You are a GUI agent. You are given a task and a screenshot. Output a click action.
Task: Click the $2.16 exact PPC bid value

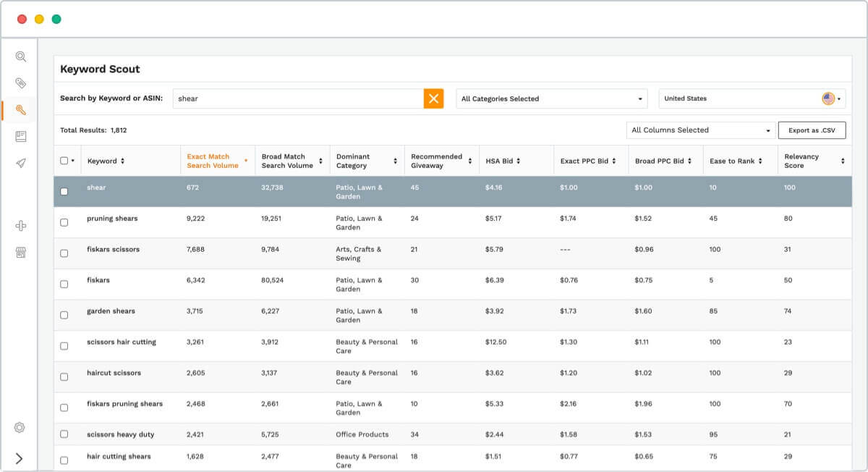[x=569, y=404]
